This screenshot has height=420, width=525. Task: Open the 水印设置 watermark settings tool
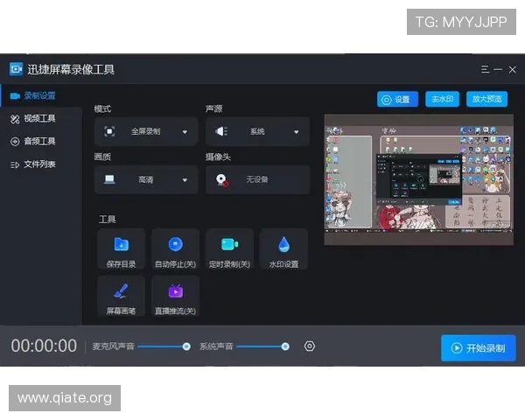(x=283, y=249)
